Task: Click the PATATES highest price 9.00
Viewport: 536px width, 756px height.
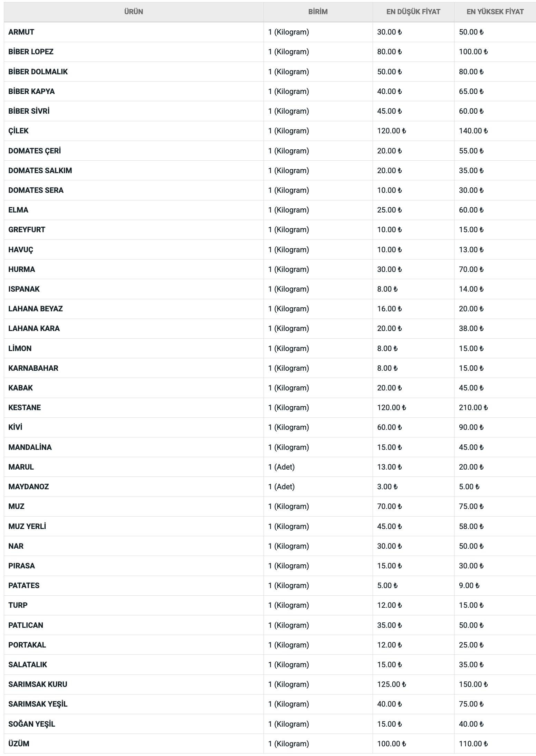Action: (469, 586)
